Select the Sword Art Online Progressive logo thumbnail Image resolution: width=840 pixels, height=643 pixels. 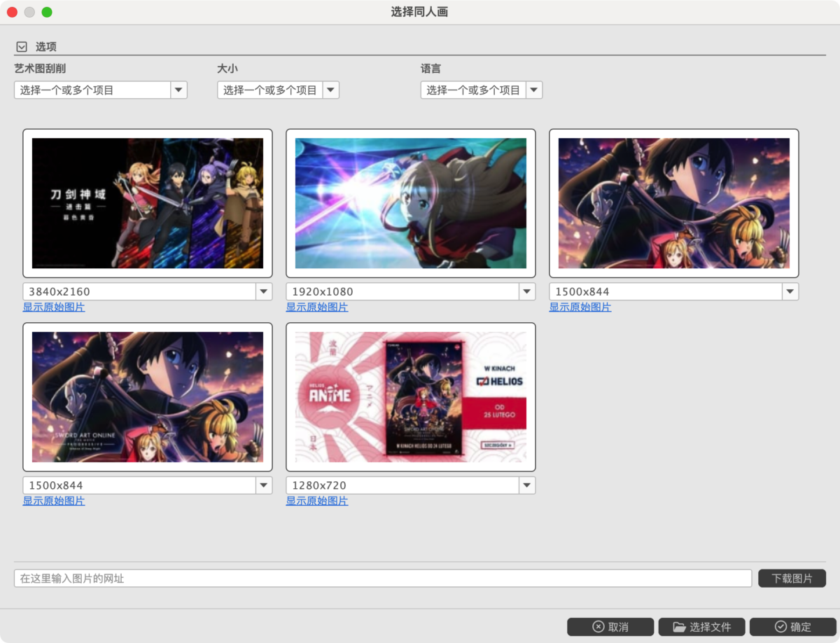[148, 396]
